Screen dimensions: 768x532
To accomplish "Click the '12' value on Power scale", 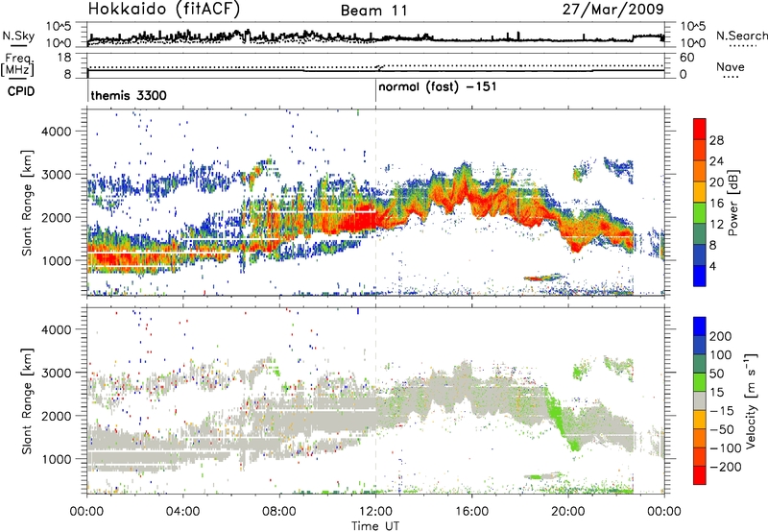I will [x=716, y=225].
